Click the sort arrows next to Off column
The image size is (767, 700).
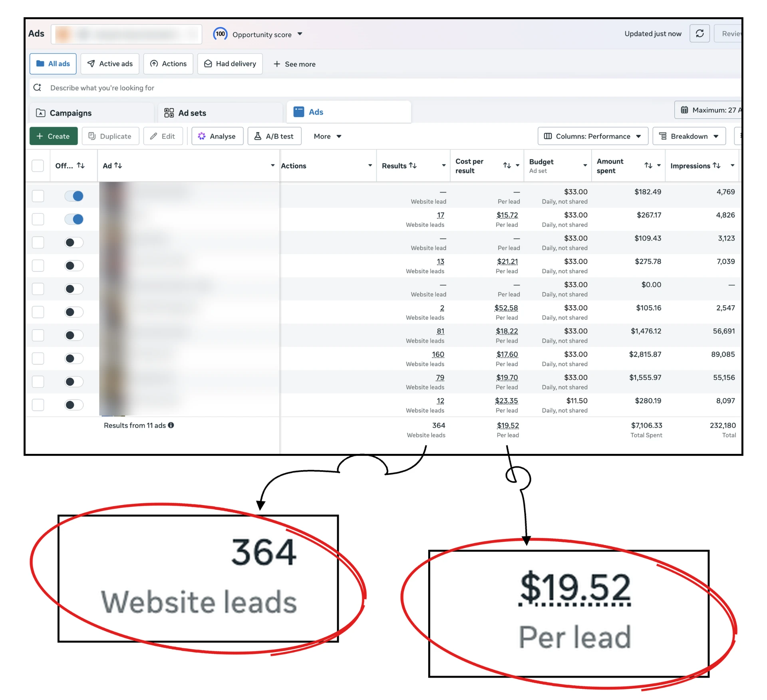81,165
